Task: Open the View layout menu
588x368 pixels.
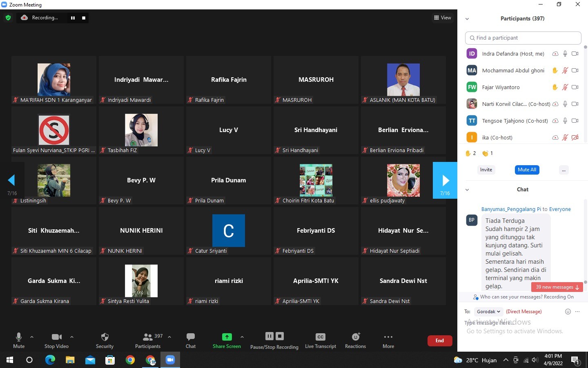Action: 443,18
